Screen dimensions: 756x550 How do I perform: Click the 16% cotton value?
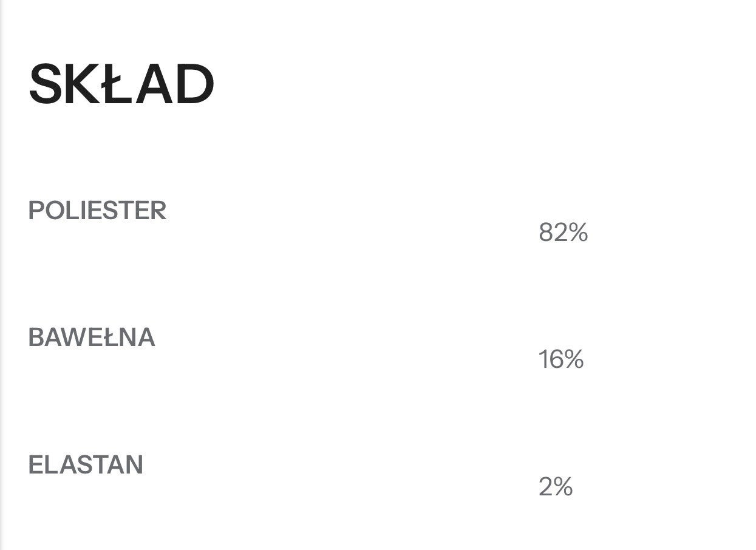click(x=560, y=359)
